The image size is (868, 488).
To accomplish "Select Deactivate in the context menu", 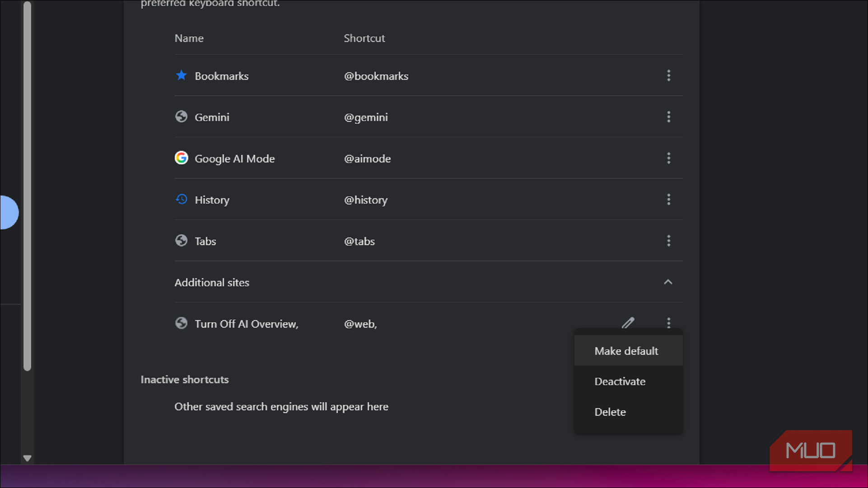I will 628,381.
